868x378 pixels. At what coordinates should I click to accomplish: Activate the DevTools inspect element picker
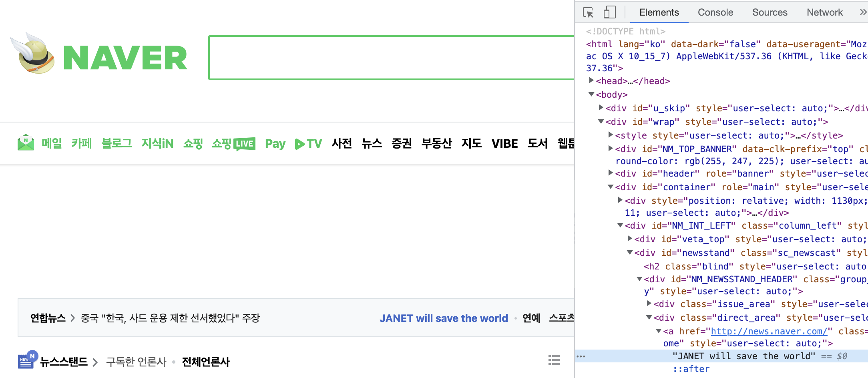click(588, 12)
